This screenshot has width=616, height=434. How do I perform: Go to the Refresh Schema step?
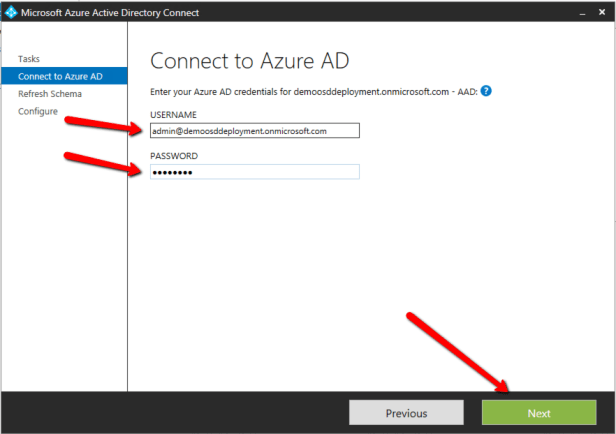coord(50,94)
